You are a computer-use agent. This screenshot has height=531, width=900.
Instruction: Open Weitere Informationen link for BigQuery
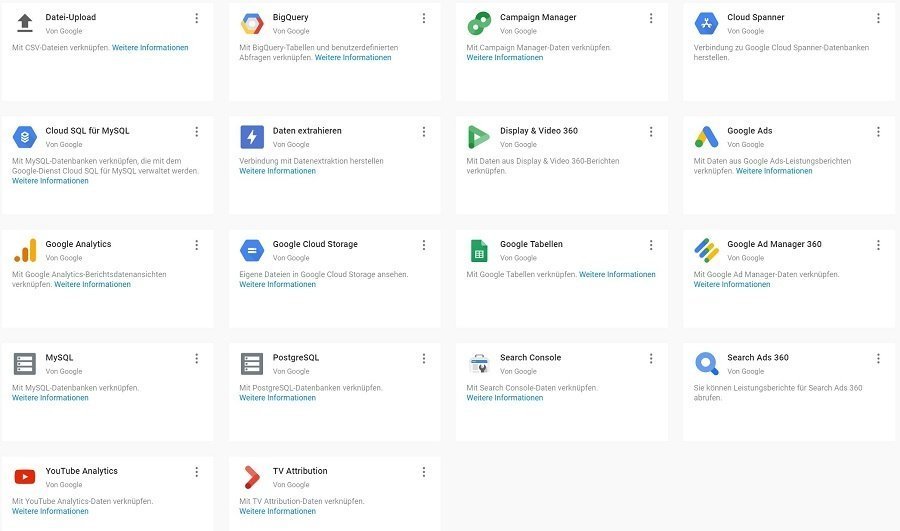click(x=353, y=57)
